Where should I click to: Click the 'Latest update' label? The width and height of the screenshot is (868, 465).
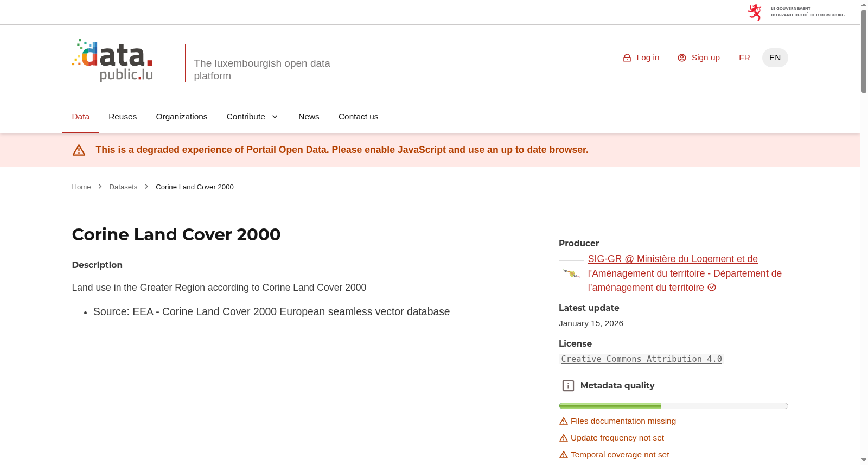pos(589,308)
